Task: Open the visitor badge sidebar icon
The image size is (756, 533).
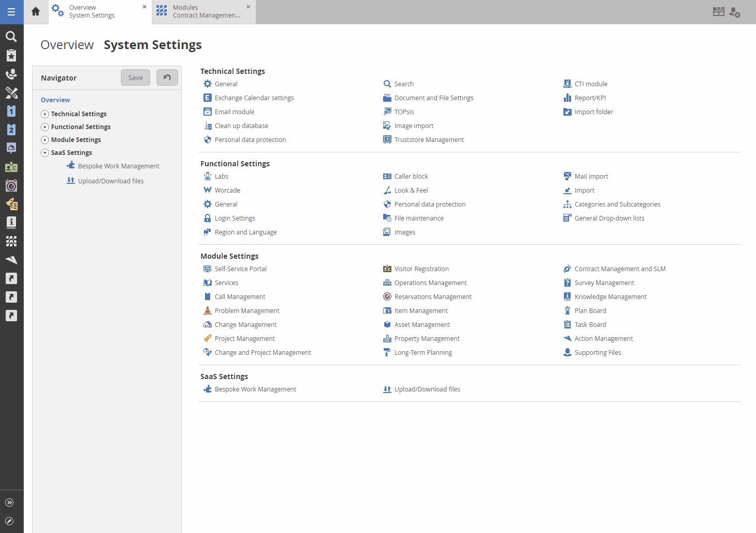Action: coord(11,167)
